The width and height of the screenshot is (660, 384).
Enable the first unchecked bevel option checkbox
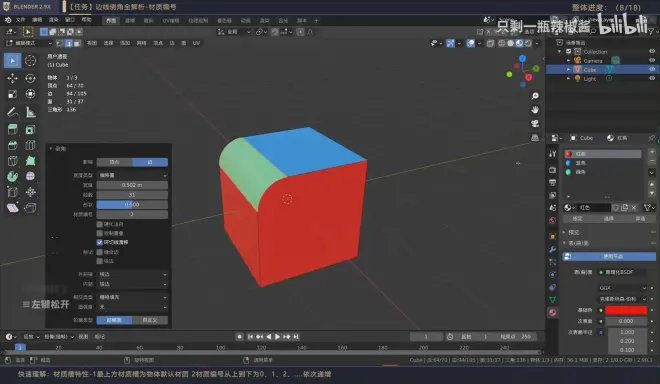[x=100, y=224]
